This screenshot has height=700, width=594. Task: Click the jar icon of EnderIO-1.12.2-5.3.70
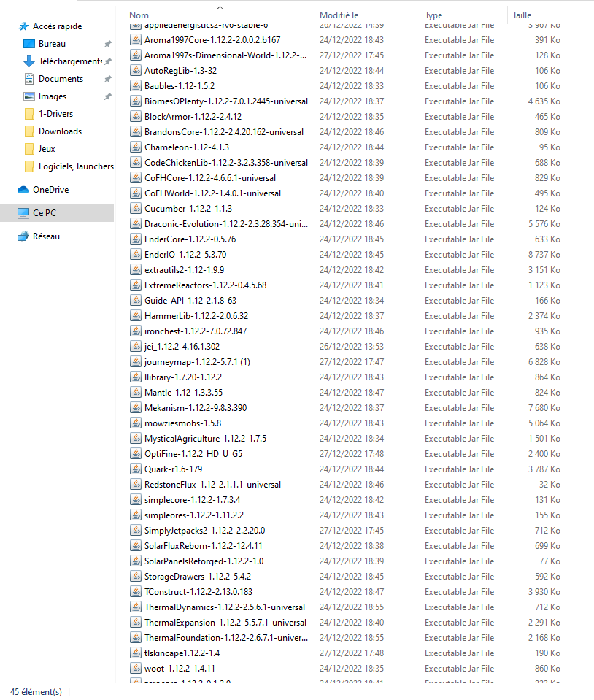pyautogui.click(x=136, y=255)
